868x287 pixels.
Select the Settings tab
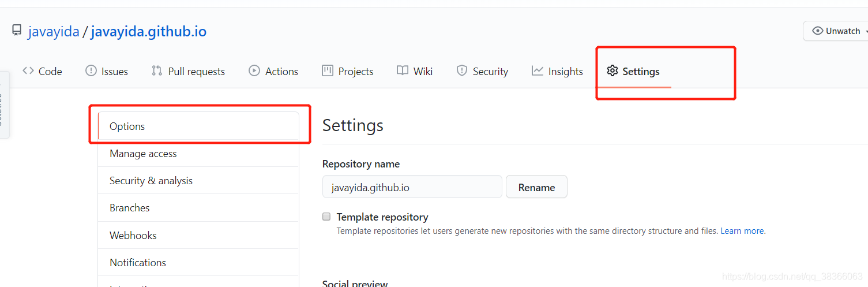633,72
